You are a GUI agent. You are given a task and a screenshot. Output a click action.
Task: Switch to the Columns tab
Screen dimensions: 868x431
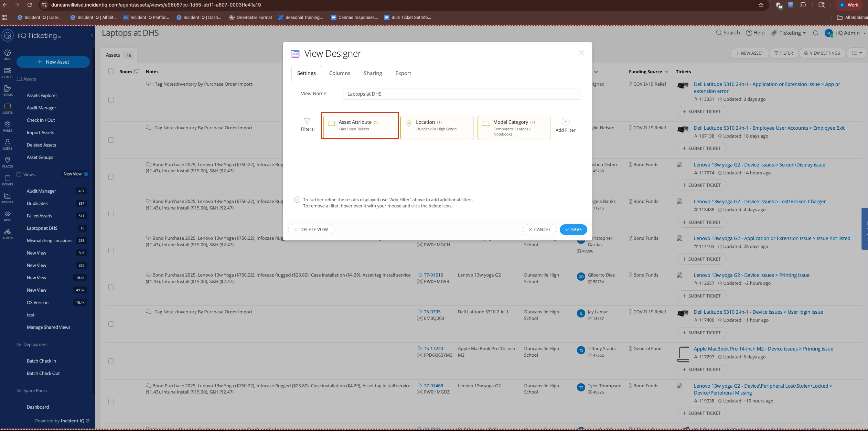340,73
